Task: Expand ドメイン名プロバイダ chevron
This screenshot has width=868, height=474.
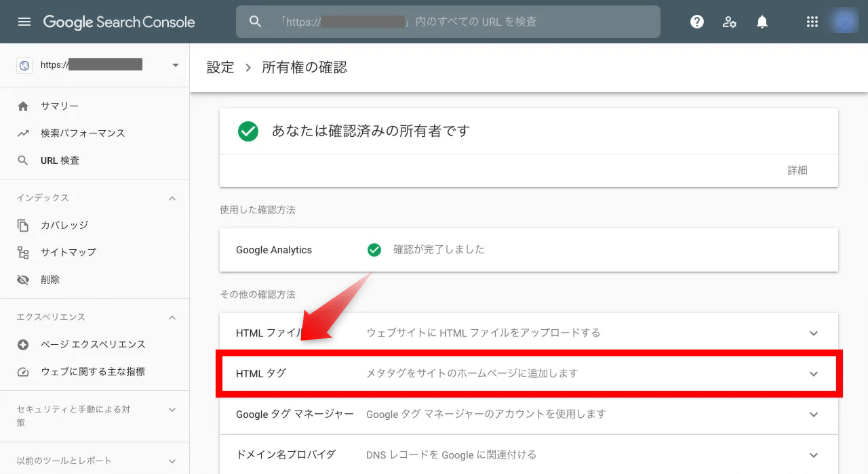Action: [x=813, y=455]
